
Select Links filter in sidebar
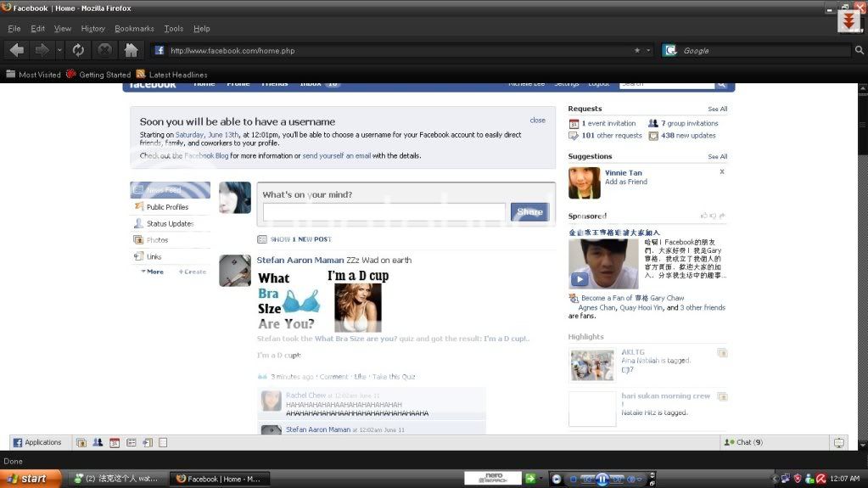pyautogui.click(x=170, y=257)
